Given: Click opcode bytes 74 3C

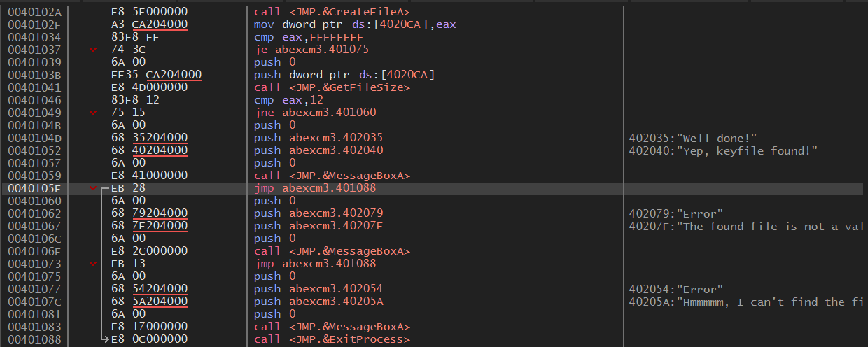Looking at the screenshot, I should coord(128,50).
